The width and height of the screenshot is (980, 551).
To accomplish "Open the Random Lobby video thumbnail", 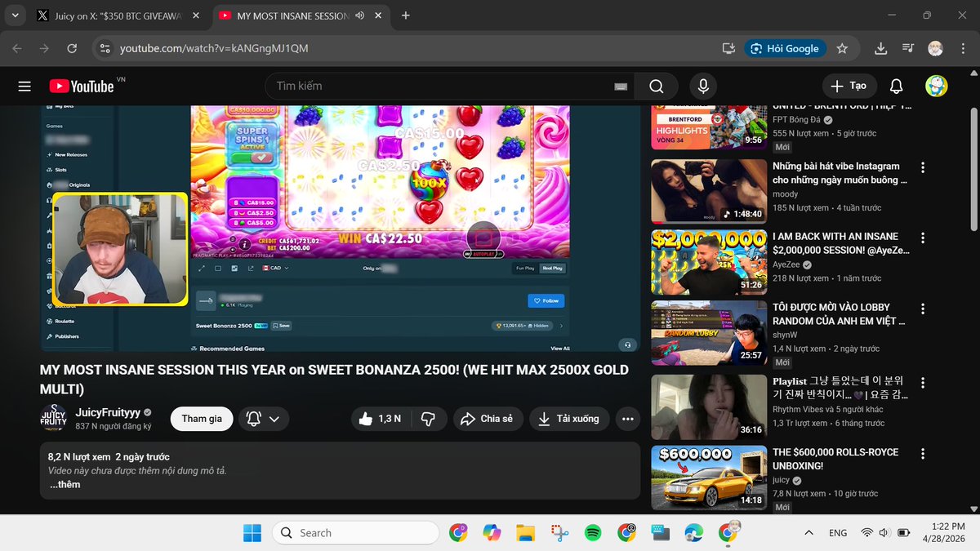I will point(708,333).
